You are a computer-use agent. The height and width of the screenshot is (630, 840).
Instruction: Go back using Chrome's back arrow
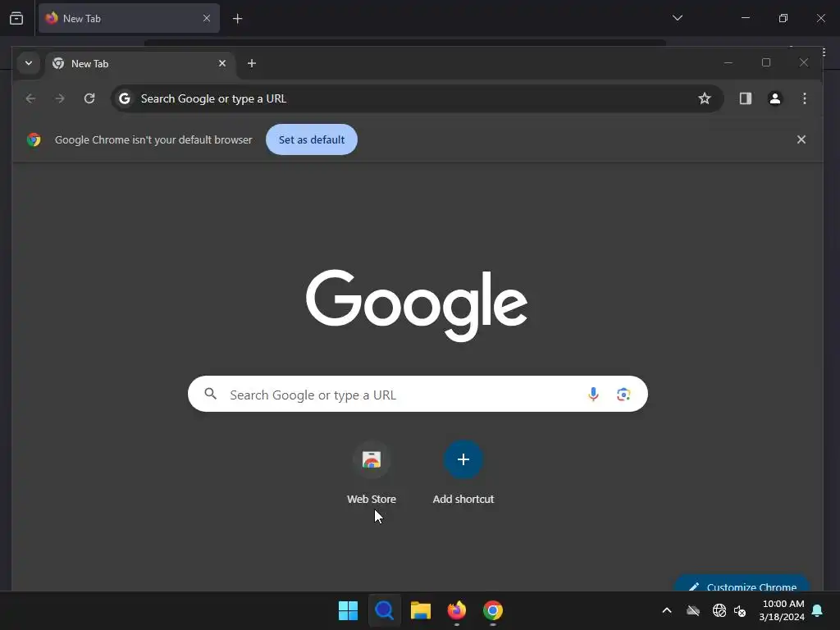(30, 98)
